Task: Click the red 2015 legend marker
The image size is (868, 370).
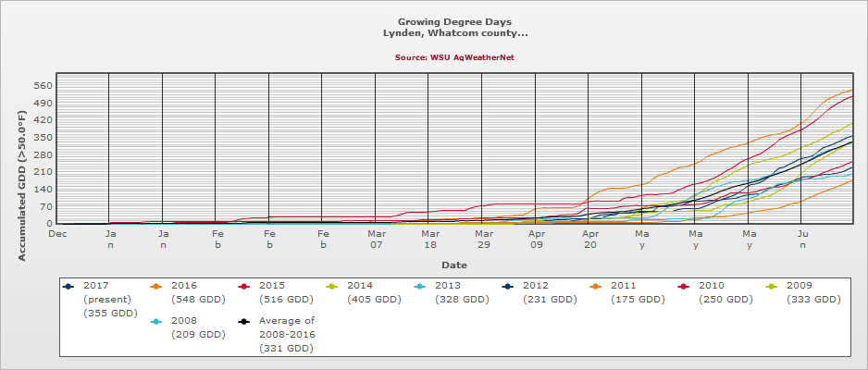Action: (x=244, y=286)
